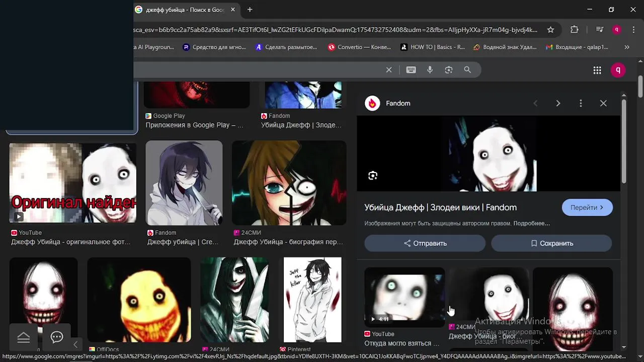Open the Pinterest 'Jeff the killer' drawing thumbnail
The image size is (644, 362).
pos(312,300)
